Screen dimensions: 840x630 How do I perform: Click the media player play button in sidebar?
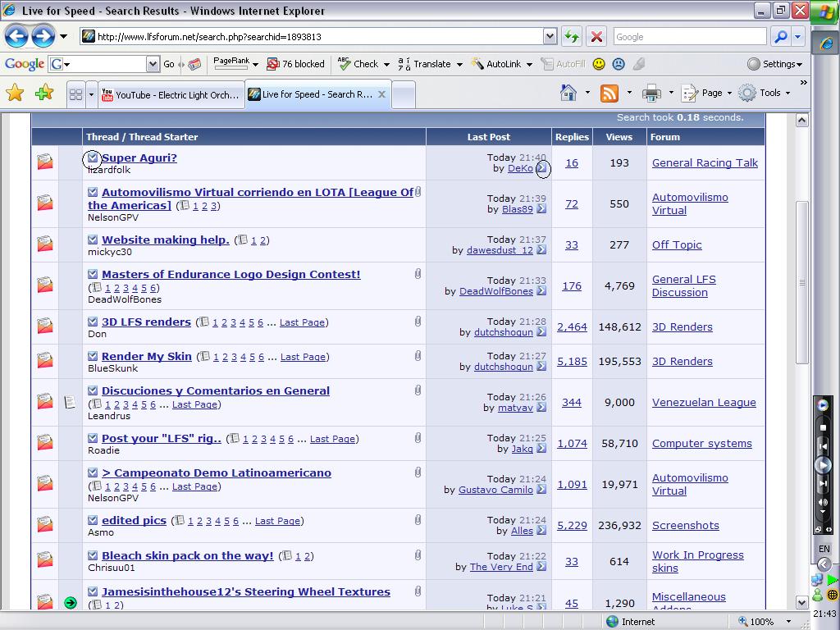pyautogui.click(x=824, y=465)
